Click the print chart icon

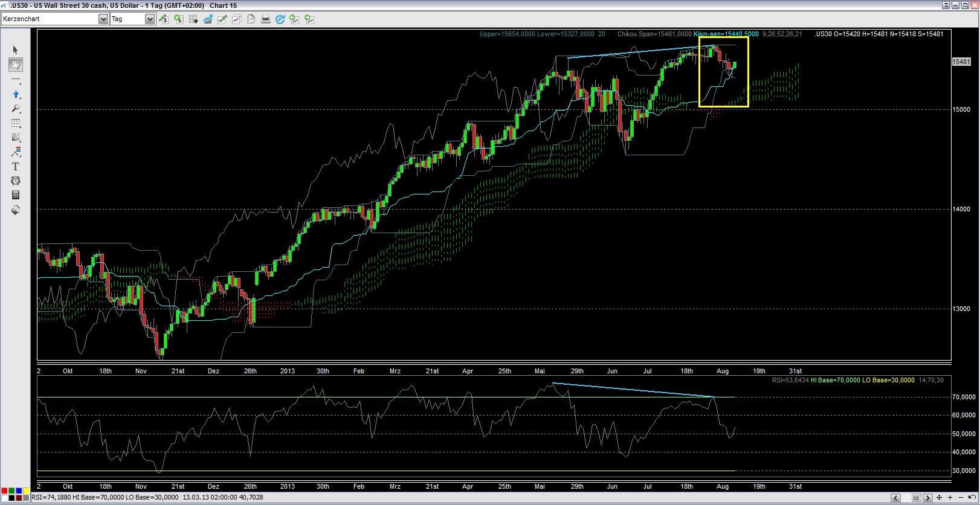[x=265, y=19]
